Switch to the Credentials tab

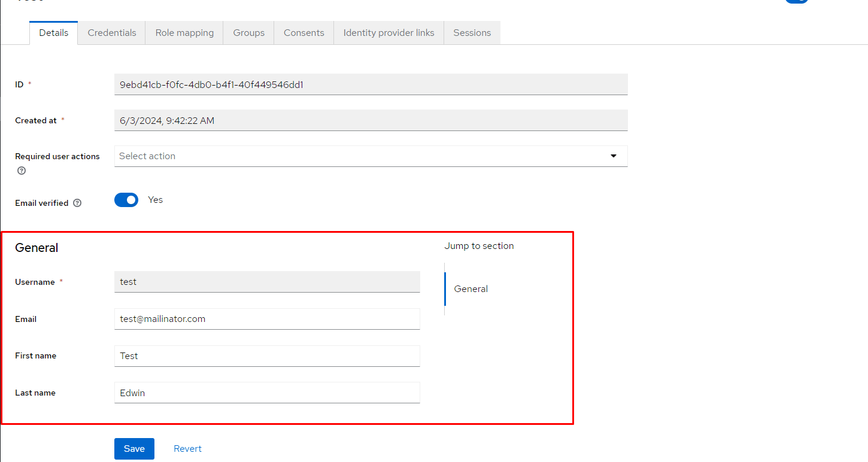(x=111, y=32)
